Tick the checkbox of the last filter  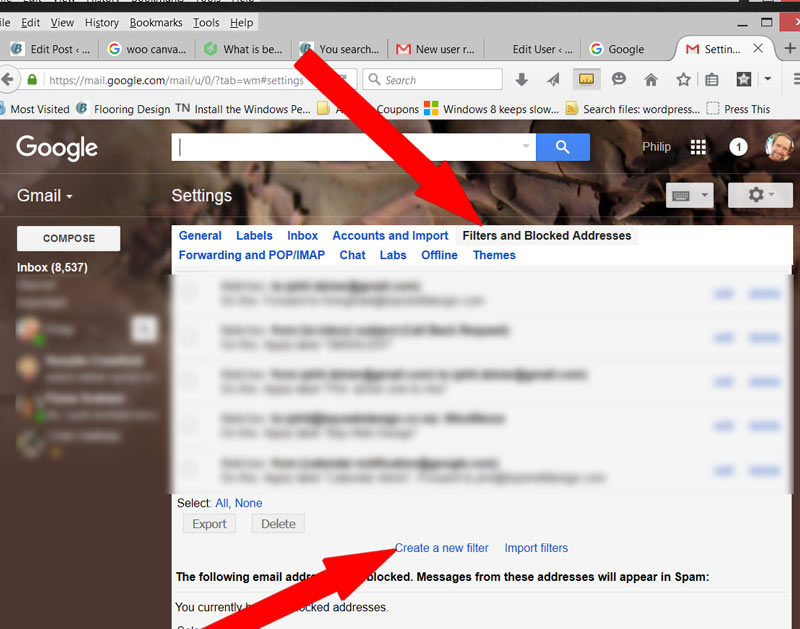pos(189,469)
